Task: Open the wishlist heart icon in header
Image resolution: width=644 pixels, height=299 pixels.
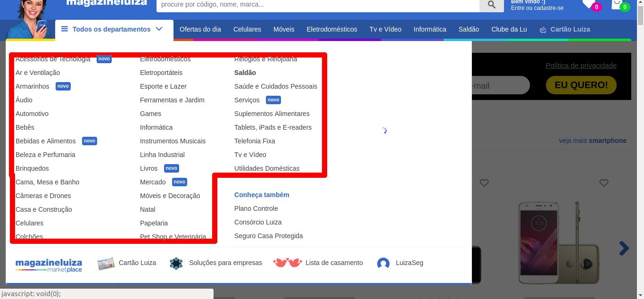Action: click(x=588, y=4)
